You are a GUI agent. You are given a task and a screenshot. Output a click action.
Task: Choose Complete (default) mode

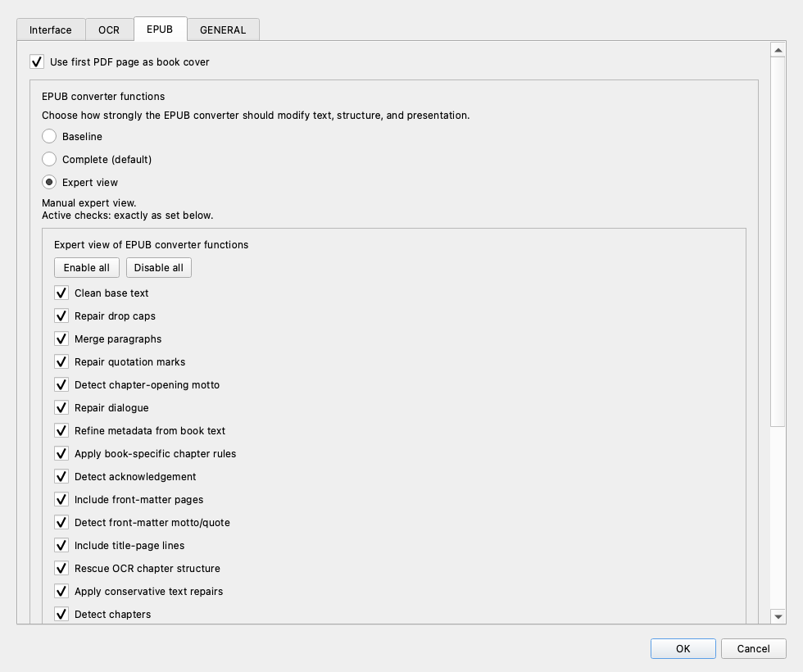pyautogui.click(x=49, y=159)
